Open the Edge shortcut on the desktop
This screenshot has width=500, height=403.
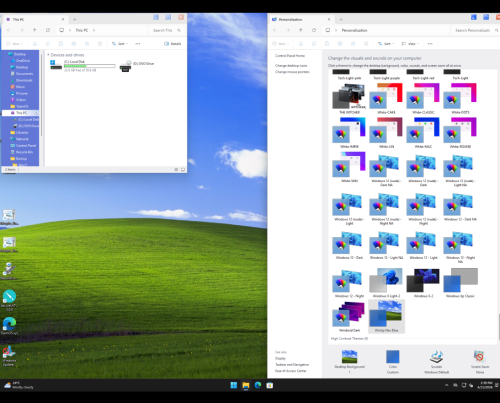pyautogui.click(x=9, y=326)
